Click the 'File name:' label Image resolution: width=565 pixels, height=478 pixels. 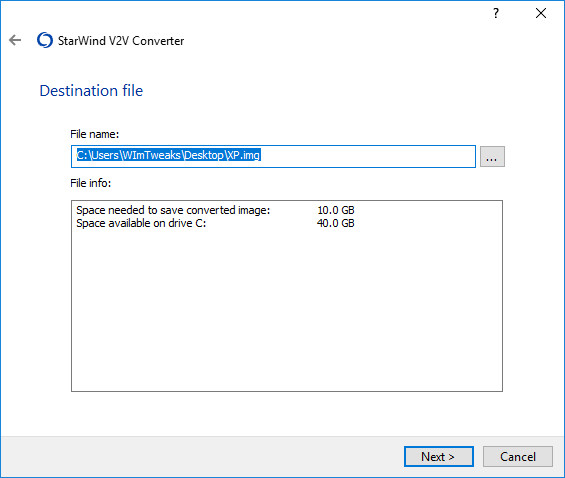coord(94,134)
